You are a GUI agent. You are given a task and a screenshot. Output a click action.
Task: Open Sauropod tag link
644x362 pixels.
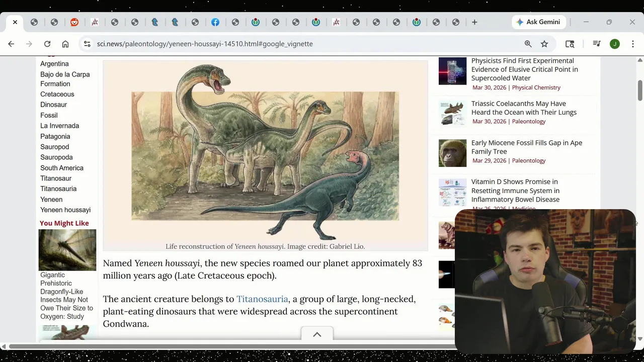(x=54, y=147)
